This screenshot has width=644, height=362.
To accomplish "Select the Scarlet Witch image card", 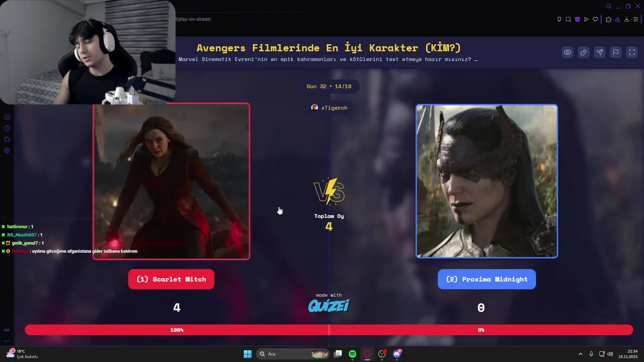I will click(171, 181).
